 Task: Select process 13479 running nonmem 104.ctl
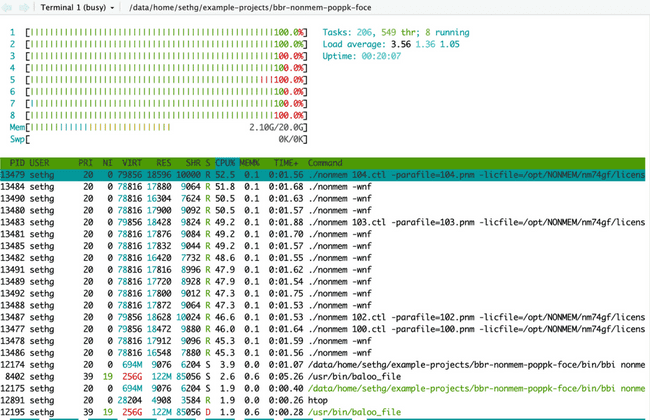(x=323, y=175)
